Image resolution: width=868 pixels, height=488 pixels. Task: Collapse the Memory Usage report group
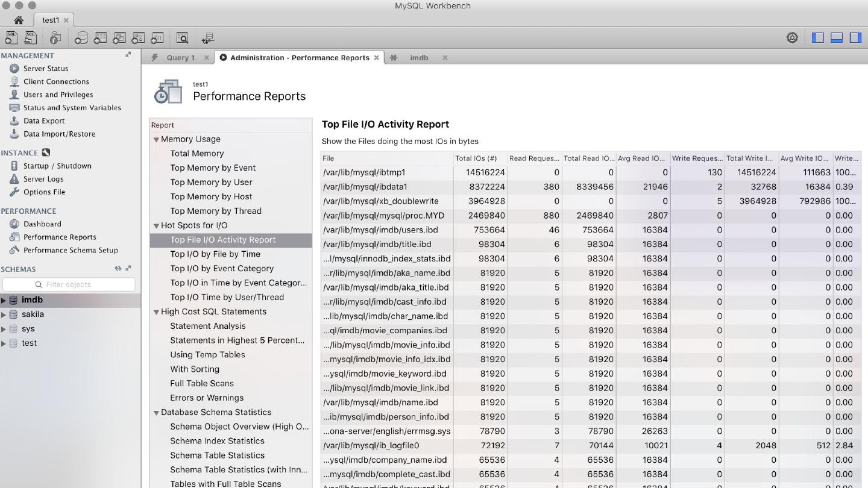coord(156,140)
